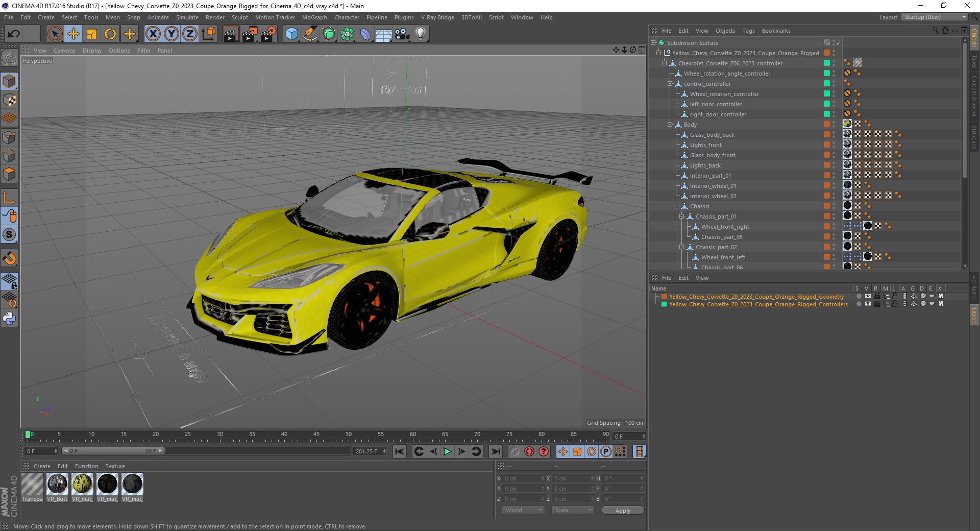Click the Python script icon in sidebar
Screen dimensions: 980x531
(x=9, y=318)
